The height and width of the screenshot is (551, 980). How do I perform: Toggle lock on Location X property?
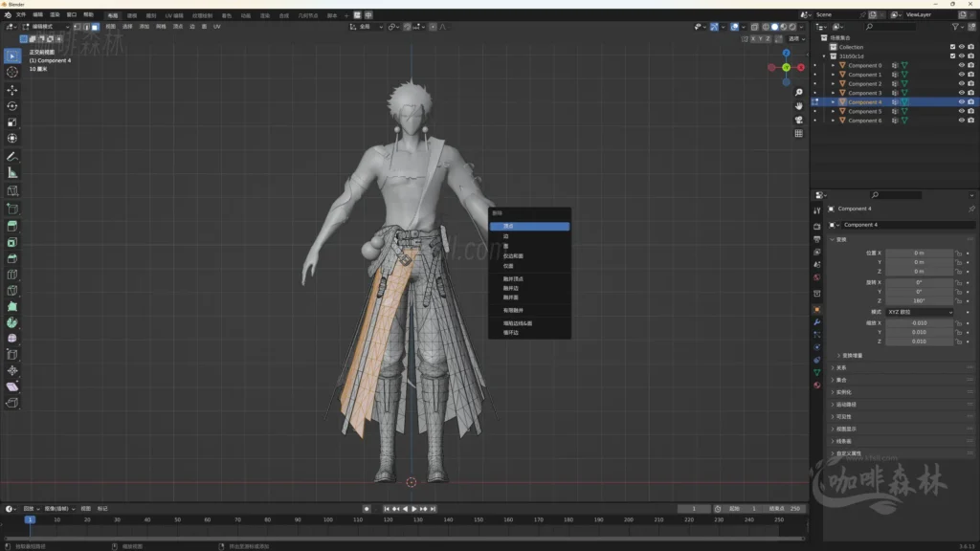pos(960,253)
